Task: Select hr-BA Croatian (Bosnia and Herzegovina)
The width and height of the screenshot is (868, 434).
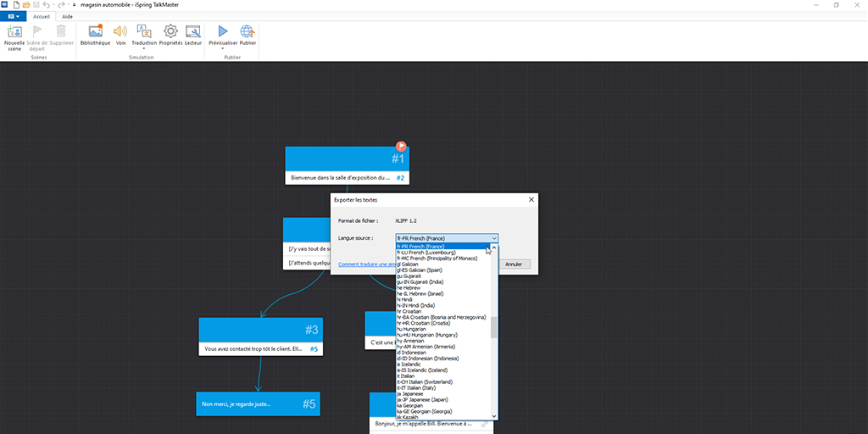Action: coord(442,317)
